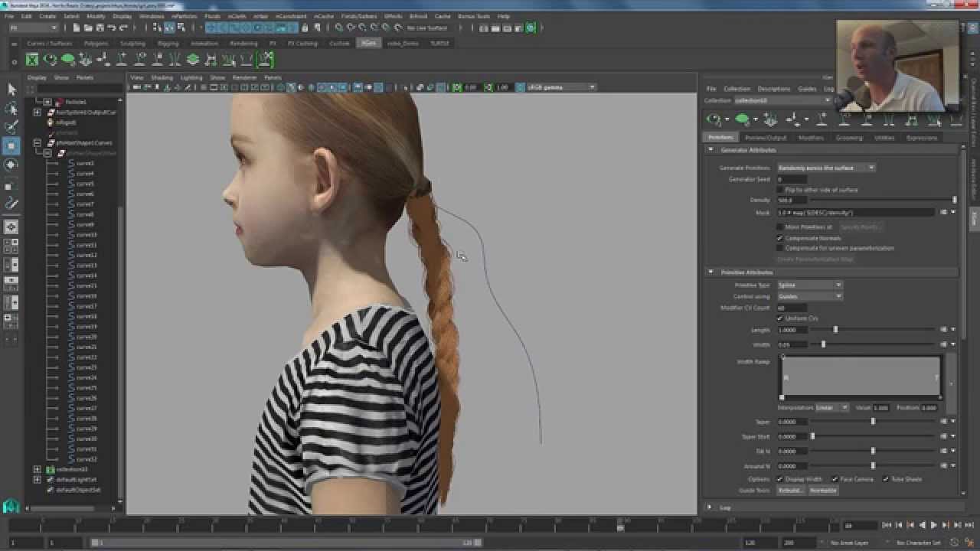Open the Grooming tab
The width and height of the screenshot is (980, 551).
(x=849, y=138)
